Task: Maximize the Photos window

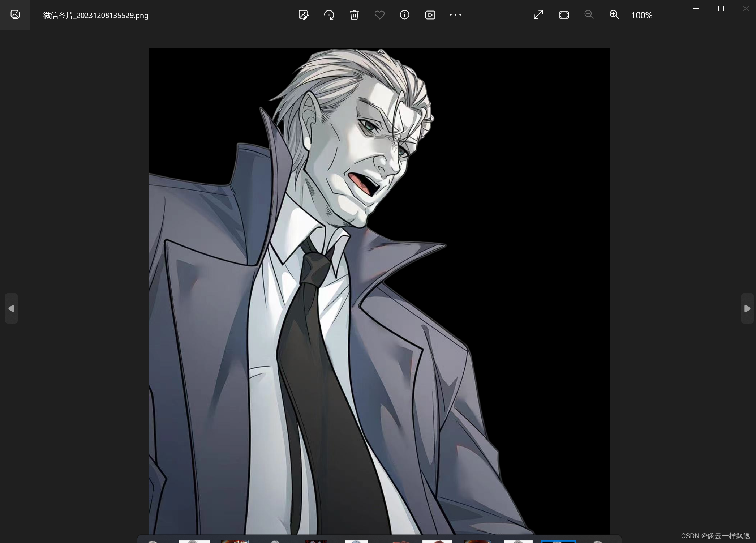Action: pyautogui.click(x=721, y=8)
